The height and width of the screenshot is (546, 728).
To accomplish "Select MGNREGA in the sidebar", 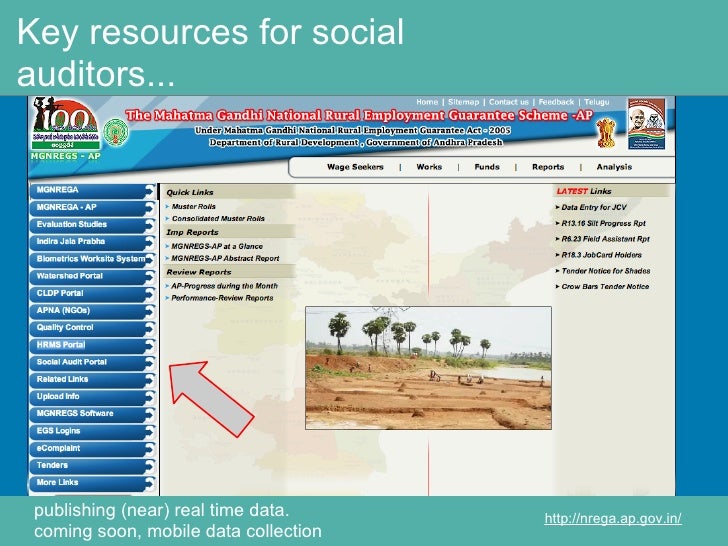I will coord(92,191).
